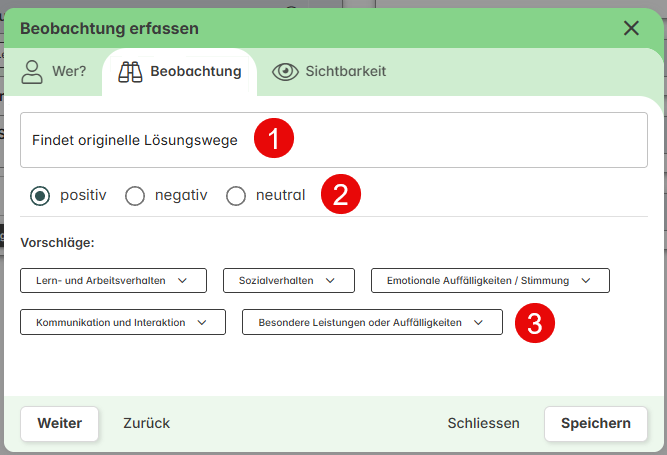Image resolution: width=667 pixels, height=455 pixels.
Task: Click the eye icon on Sichtbarkeit tab
Action: point(285,71)
